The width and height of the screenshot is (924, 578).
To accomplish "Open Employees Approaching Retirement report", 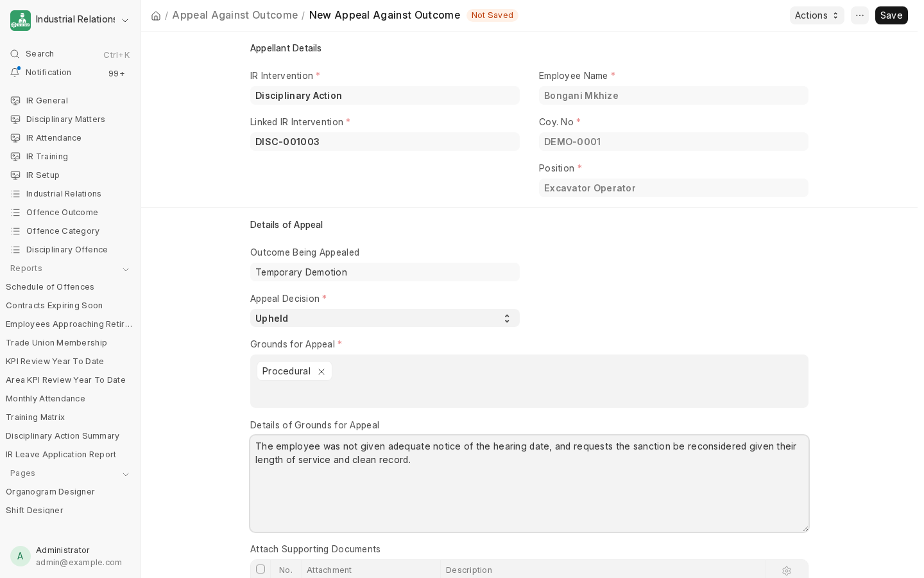I will (x=69, y=324).
